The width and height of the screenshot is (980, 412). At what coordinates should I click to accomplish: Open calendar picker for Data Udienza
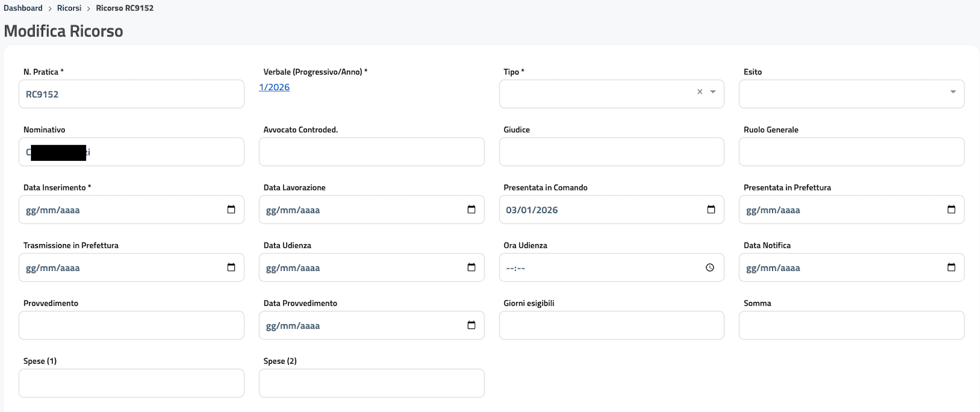471,268
